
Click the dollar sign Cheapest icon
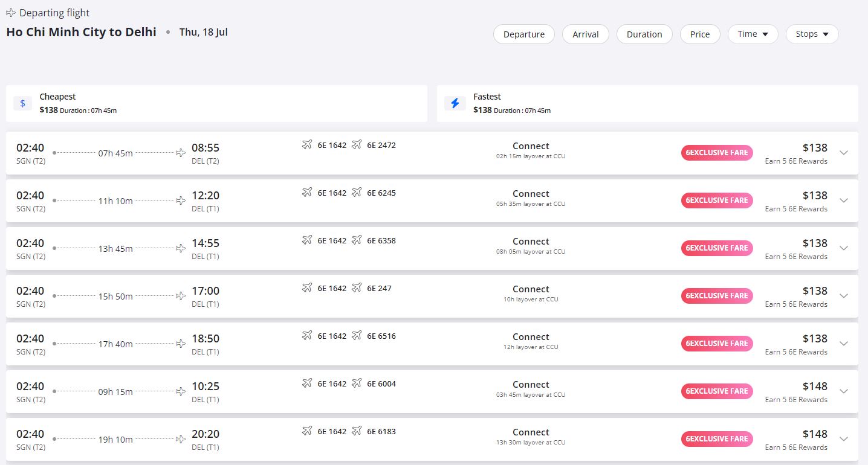pos(22,103)
